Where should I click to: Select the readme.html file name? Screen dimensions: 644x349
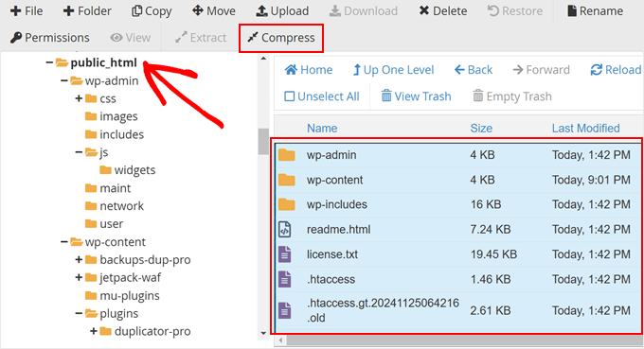pyautogui.click(x=338, y=229)
